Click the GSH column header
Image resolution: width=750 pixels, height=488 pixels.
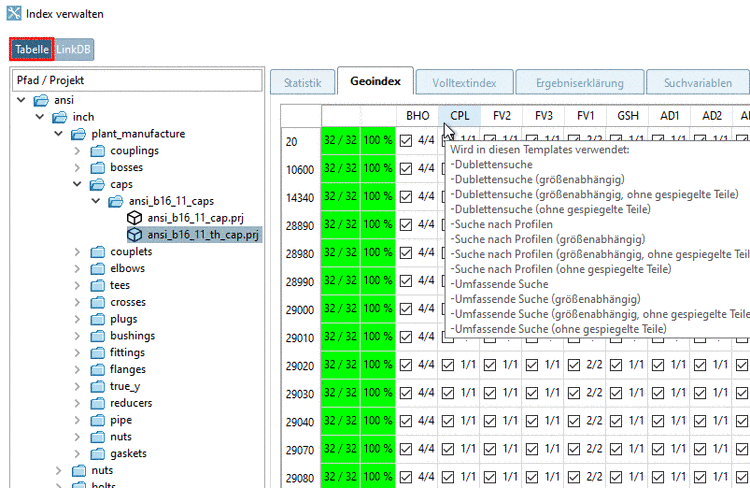[628, 116]
